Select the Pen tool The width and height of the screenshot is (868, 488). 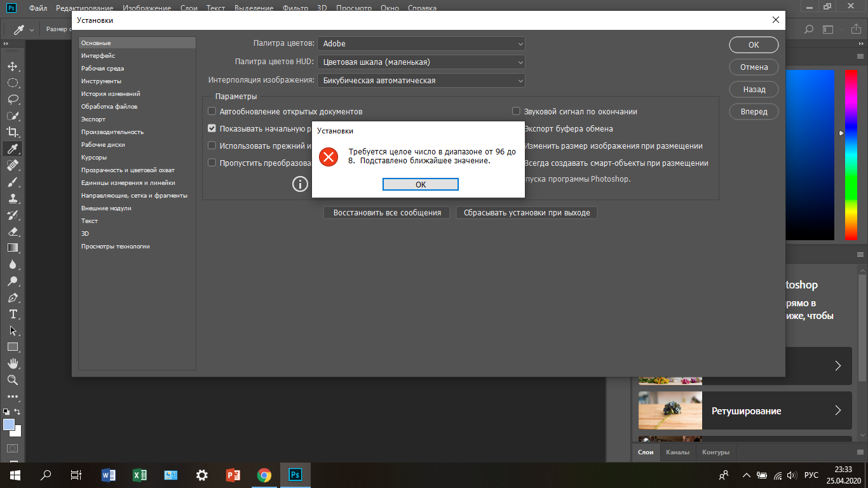[13, 297]
